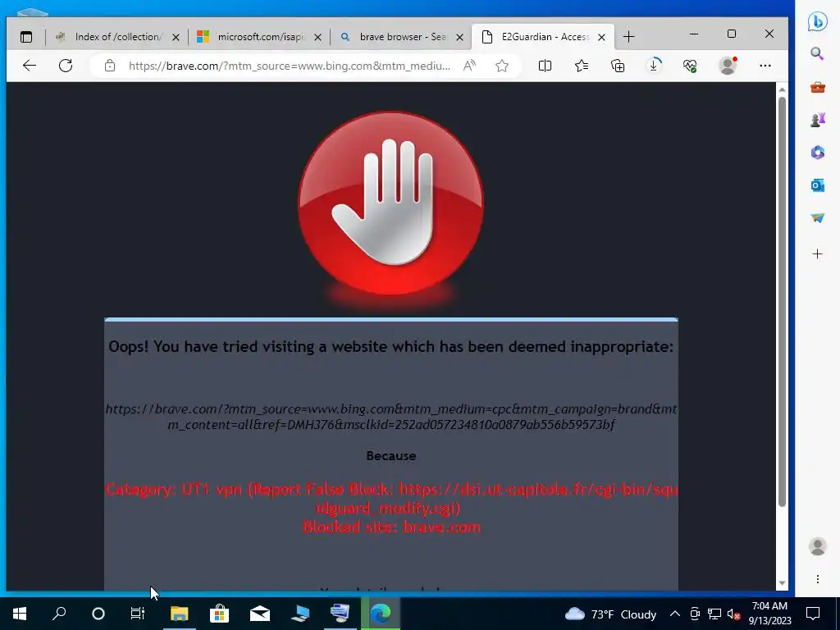Go back to the previous page
Screen dimensions: 840x630
click(30, 66)
